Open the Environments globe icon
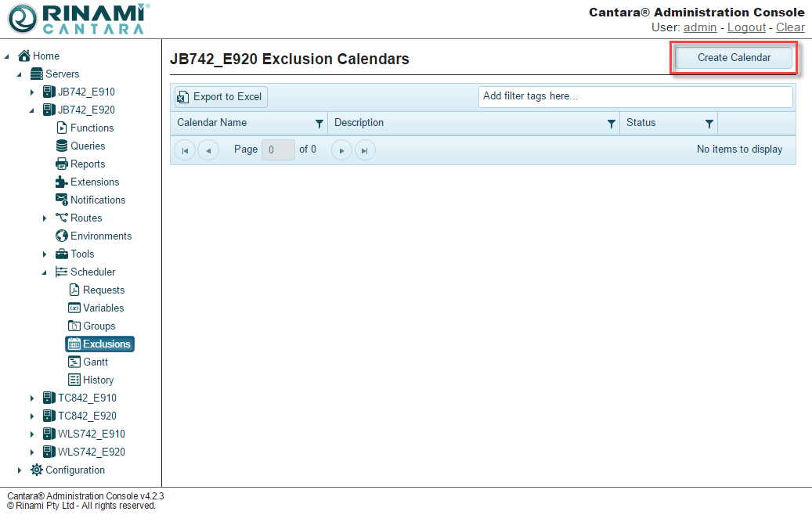Screen dimensions: 812x526 click(x=62, y=236)
